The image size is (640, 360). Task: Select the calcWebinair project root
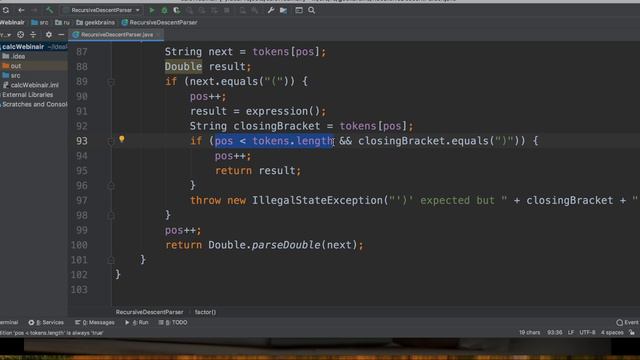23,47
